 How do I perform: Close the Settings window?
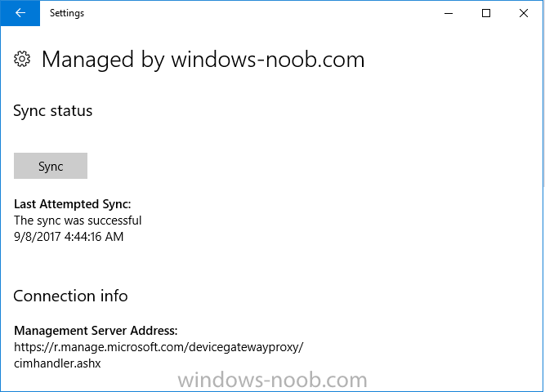tap(524, 13)
